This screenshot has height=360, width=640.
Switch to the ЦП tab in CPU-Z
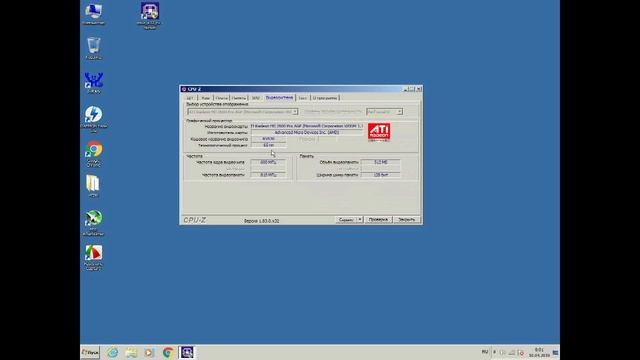[190, 98]
